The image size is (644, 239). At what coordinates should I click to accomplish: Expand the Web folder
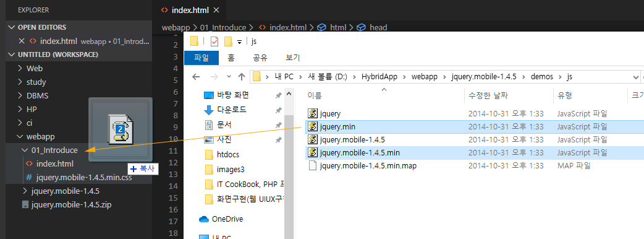(x=20, y=68)
